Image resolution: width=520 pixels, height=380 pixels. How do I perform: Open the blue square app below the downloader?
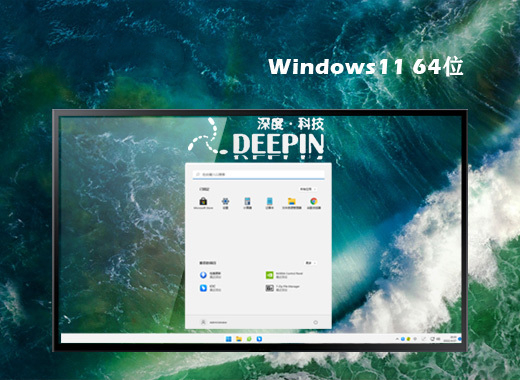(210, 288)
